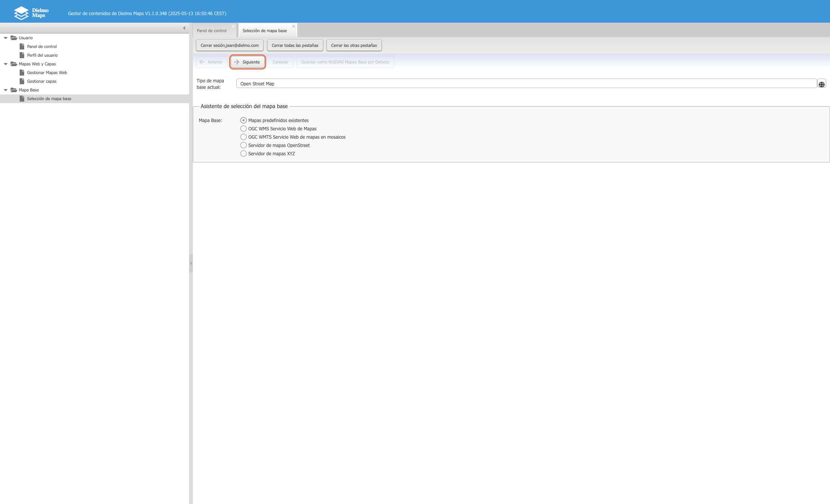830x504 pixels.
Task: Click the Perfil del usuario page icon
Action: (x=22, y=55)
